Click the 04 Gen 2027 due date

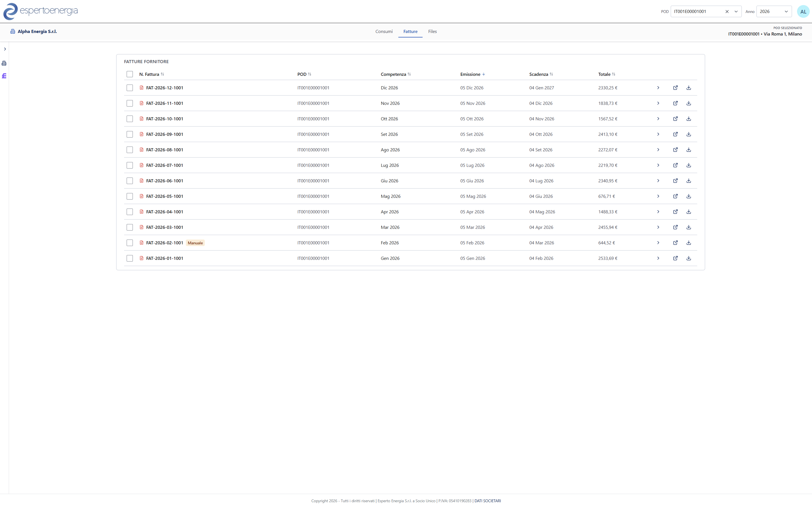coord(542,88)
